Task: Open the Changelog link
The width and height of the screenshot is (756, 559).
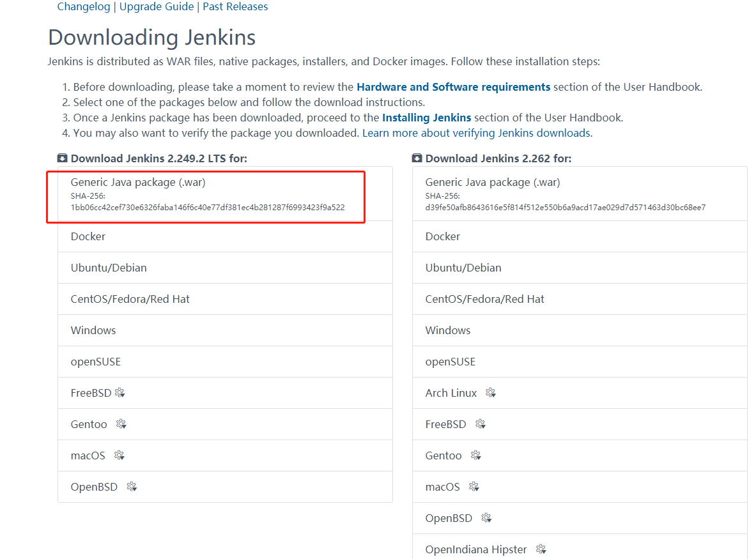Action: click(84, 7)
